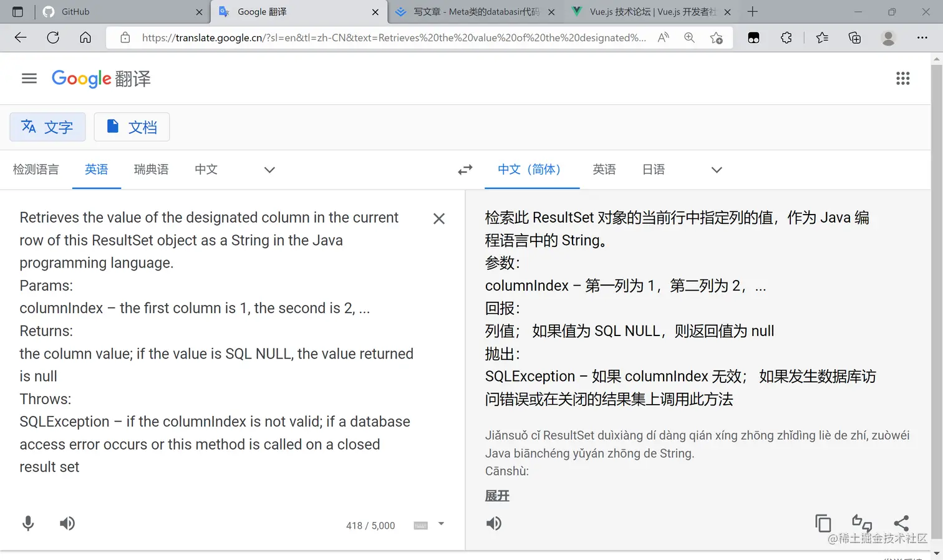Select 日语 as target language
This screenshot has height=560, width=943.
point(654,170)
